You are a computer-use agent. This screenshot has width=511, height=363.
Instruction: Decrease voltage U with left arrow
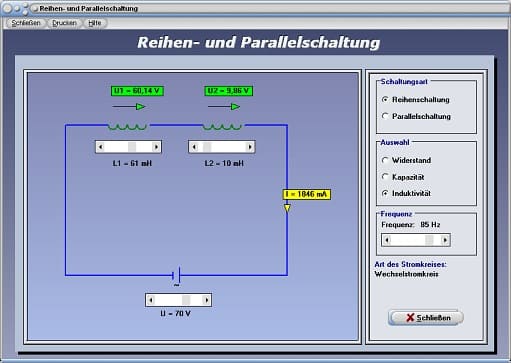click(151, 300)
